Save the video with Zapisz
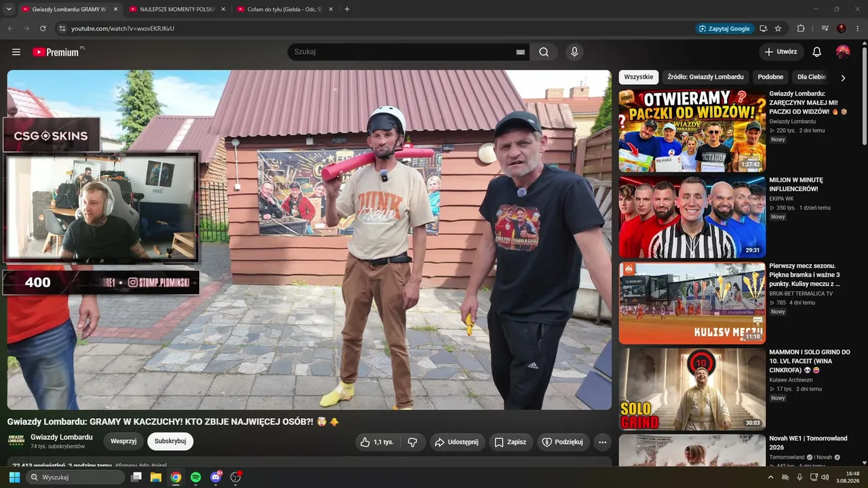This screenshot has width=868, height=488. tap(510, 442)
